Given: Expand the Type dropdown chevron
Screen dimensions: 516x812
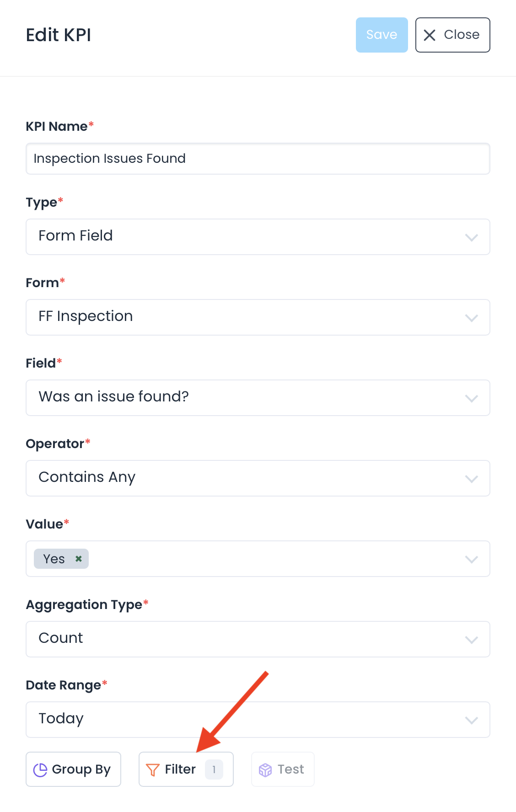Looking at the screenshot, I should 471,237.
